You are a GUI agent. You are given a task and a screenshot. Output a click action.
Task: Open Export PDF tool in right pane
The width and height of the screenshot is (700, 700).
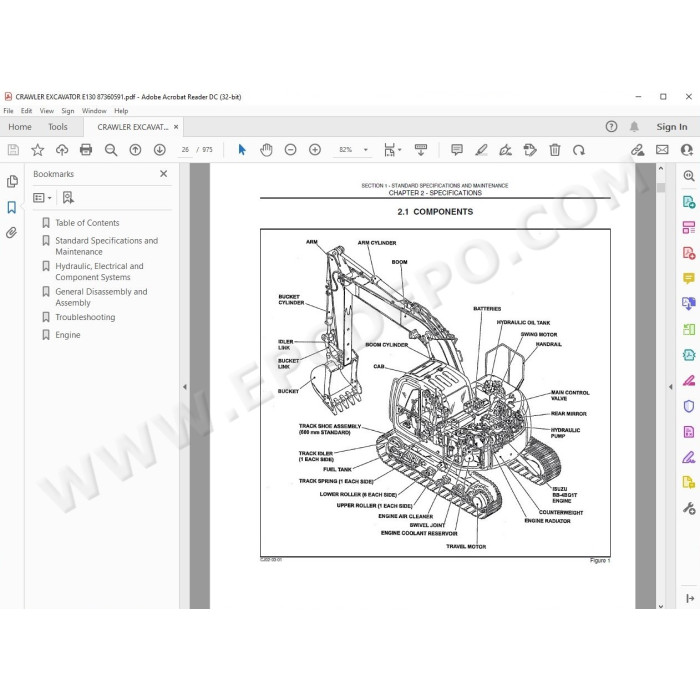pyautogui.click(x=688, y=202)
